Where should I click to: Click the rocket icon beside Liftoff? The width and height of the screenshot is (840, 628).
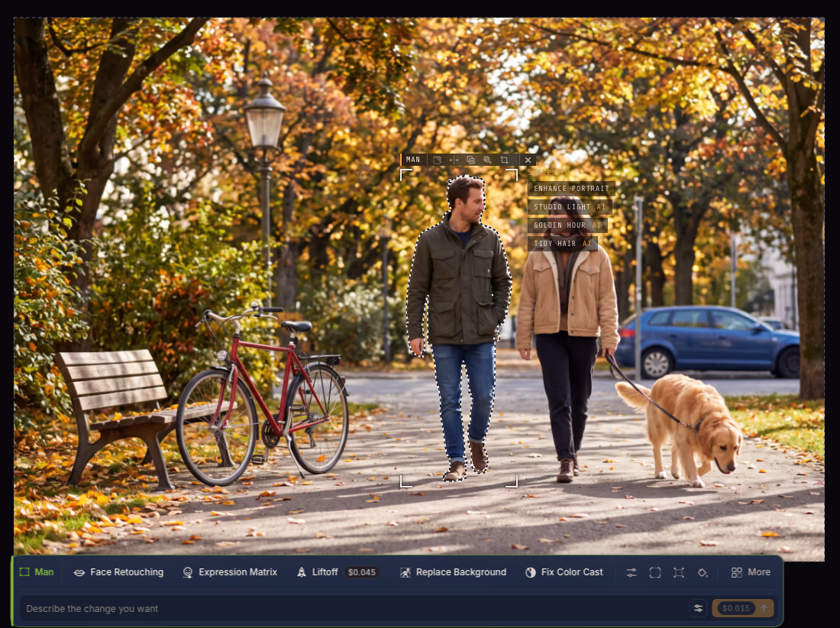coord(302,572)
